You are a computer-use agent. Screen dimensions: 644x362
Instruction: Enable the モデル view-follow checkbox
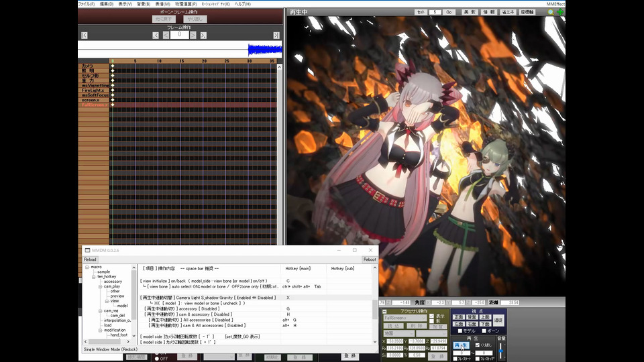460,330
